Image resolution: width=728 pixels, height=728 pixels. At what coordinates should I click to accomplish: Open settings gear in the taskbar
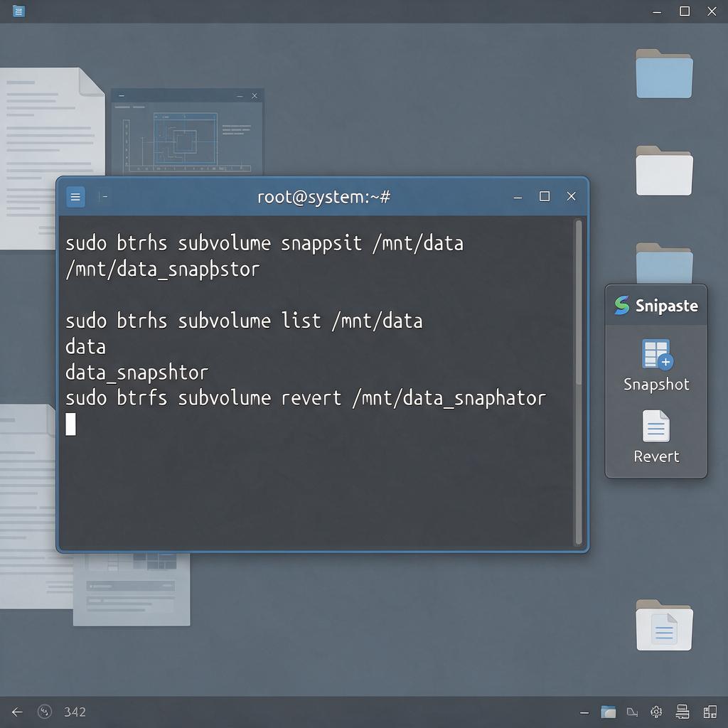(656, 712)
